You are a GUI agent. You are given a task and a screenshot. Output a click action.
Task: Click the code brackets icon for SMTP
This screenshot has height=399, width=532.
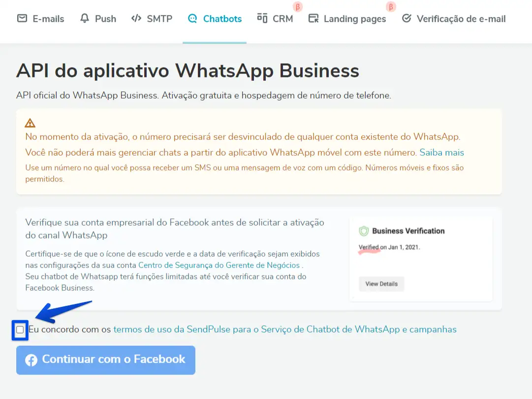[136, 18]
